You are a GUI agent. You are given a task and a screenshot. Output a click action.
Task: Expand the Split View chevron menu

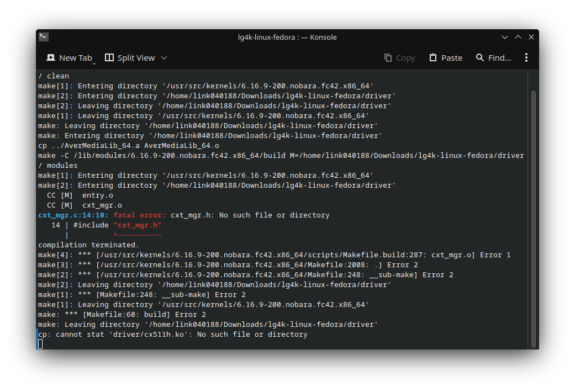pyautogui.click(x=164, y=58)
